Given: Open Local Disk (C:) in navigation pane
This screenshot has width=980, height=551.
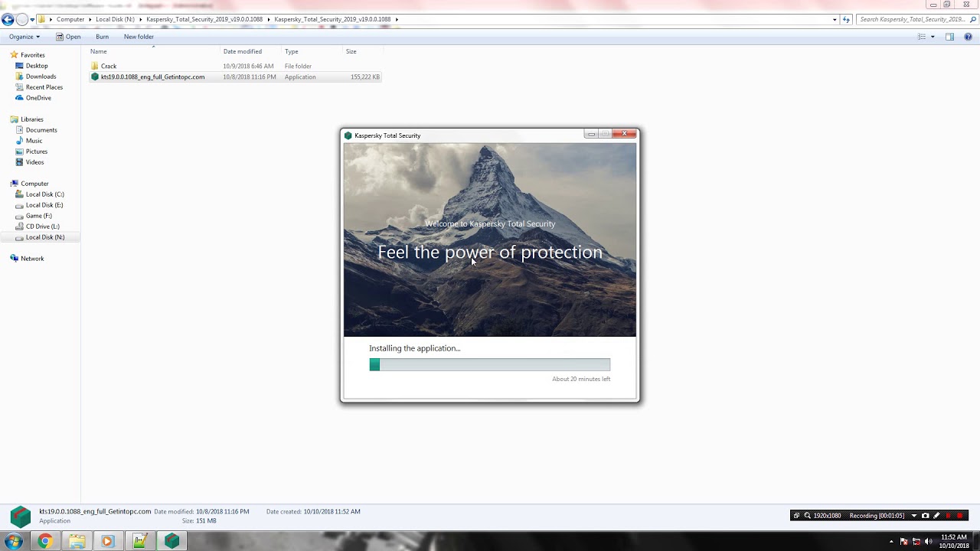Looking at the screenshot, I should coord(40,194).
